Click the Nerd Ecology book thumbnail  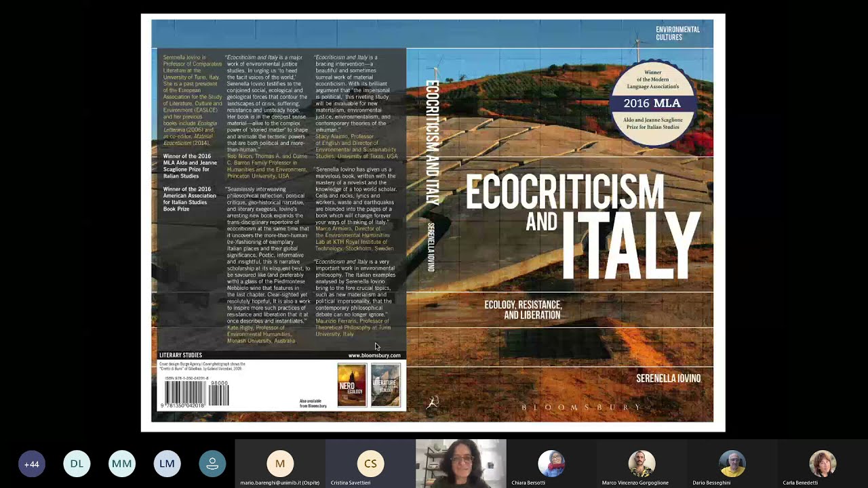[x=352, y=385]
